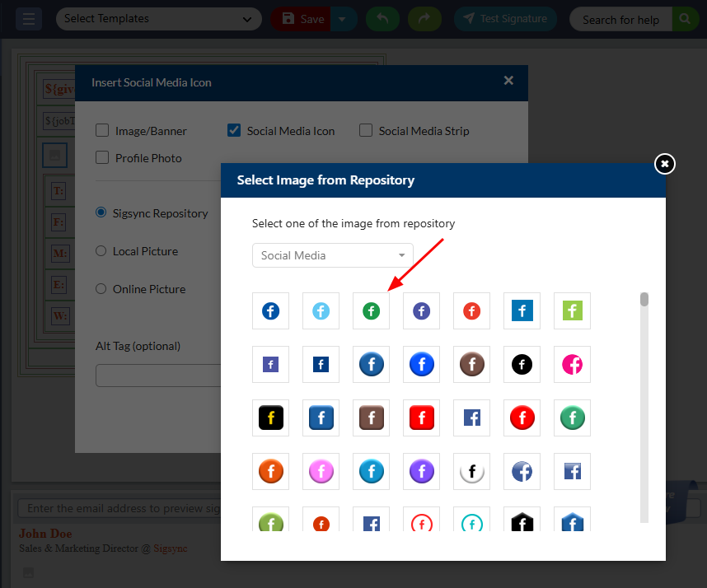Check the Image/Banner checkbox

point(102,130)
